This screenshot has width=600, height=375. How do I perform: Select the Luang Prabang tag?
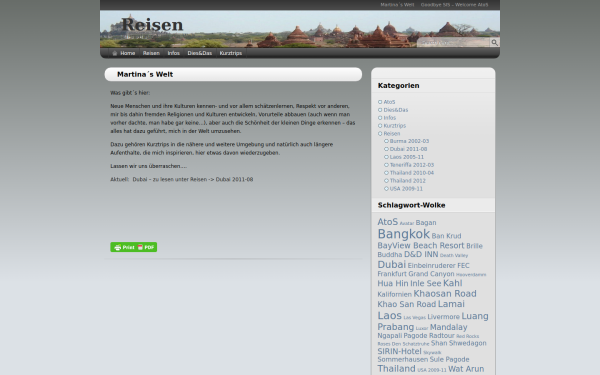[x=475, y=316]
